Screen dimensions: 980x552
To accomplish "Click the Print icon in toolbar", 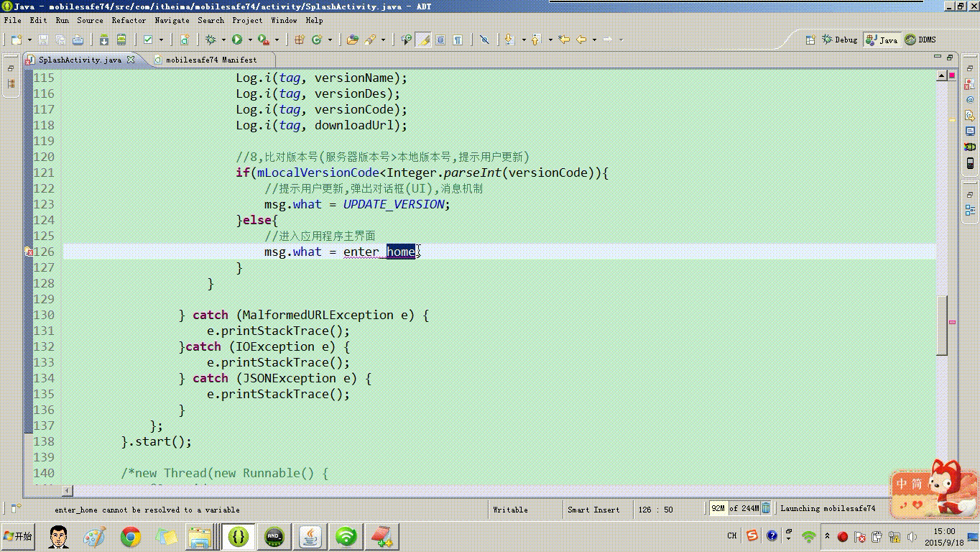I will point(78,40).
